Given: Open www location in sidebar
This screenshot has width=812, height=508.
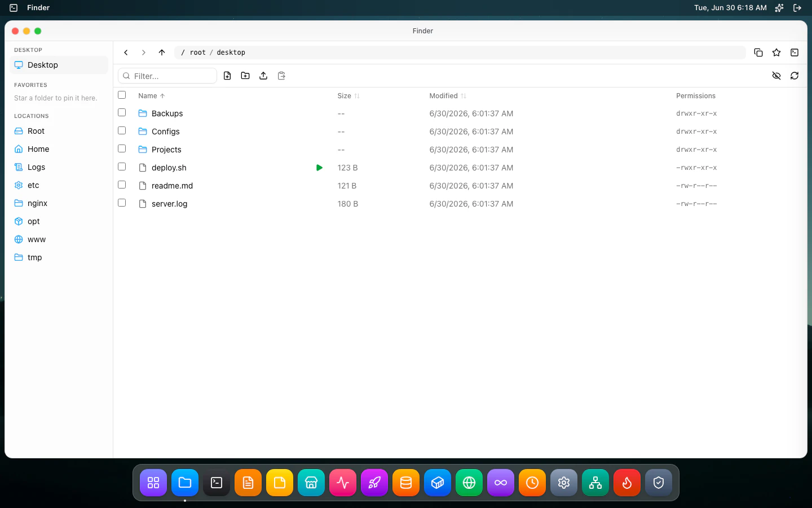Looking at the screenshot, I should pos(59,239).
